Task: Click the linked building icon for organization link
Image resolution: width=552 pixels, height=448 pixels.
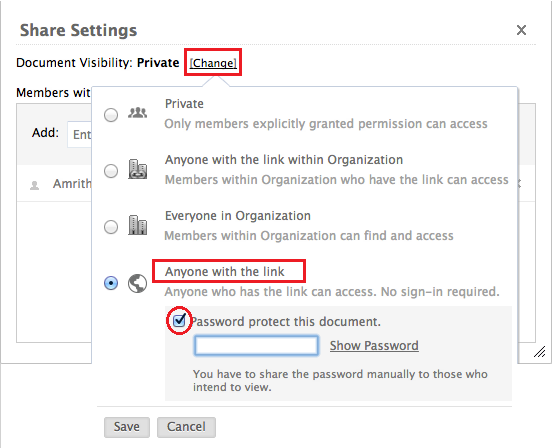Action: (x=137, y=169)
